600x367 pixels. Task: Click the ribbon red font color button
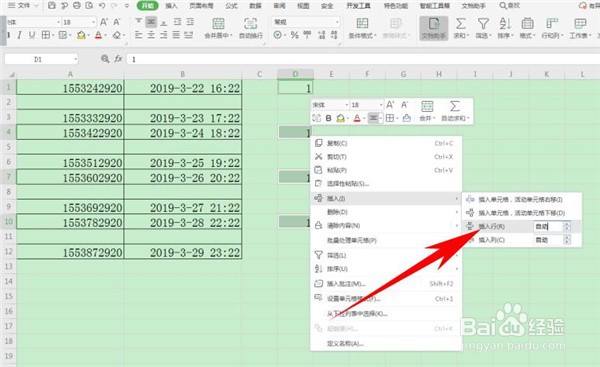click(x=98, y=35)
